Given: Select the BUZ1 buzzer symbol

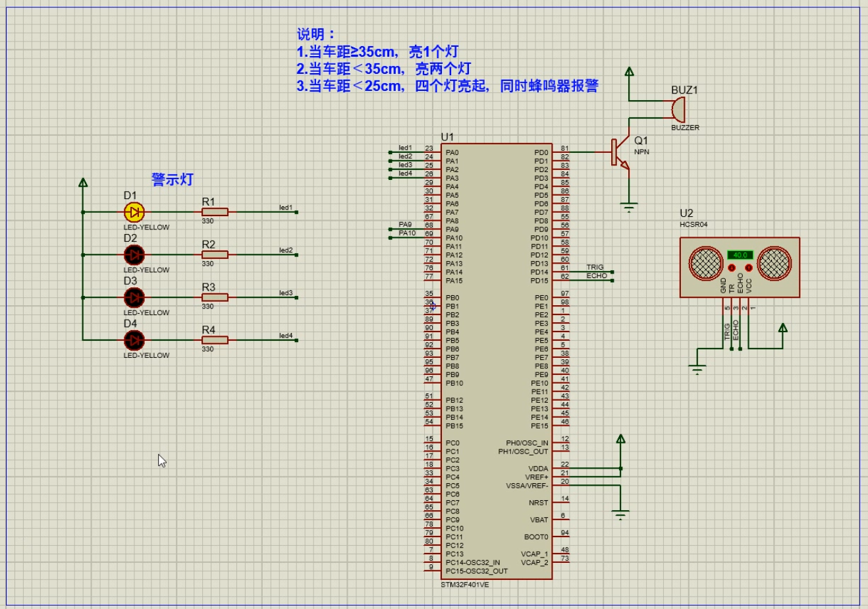Looking at the screenshot, I should (678, 109).
